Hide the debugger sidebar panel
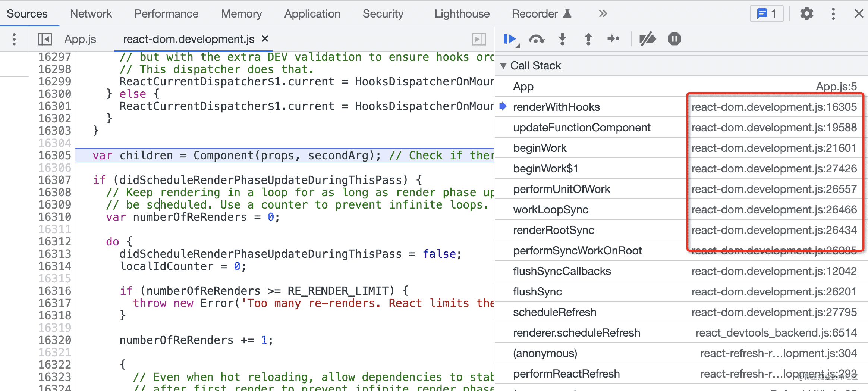 pos(479,39)
